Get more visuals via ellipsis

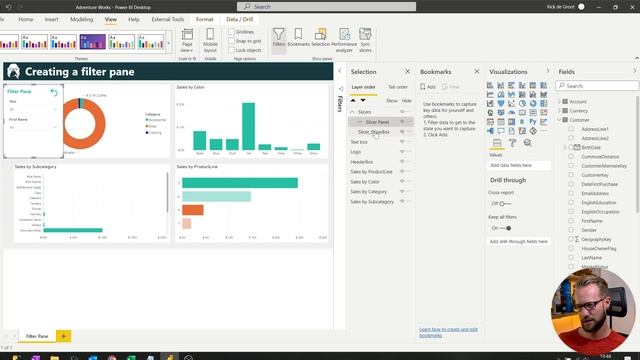(x=544, y=131)
